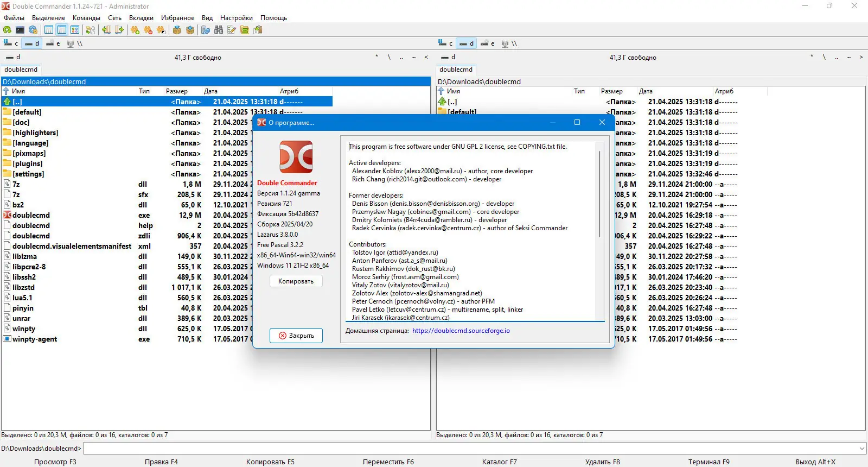Open the Избранное menu

click(x=177, y=18)
